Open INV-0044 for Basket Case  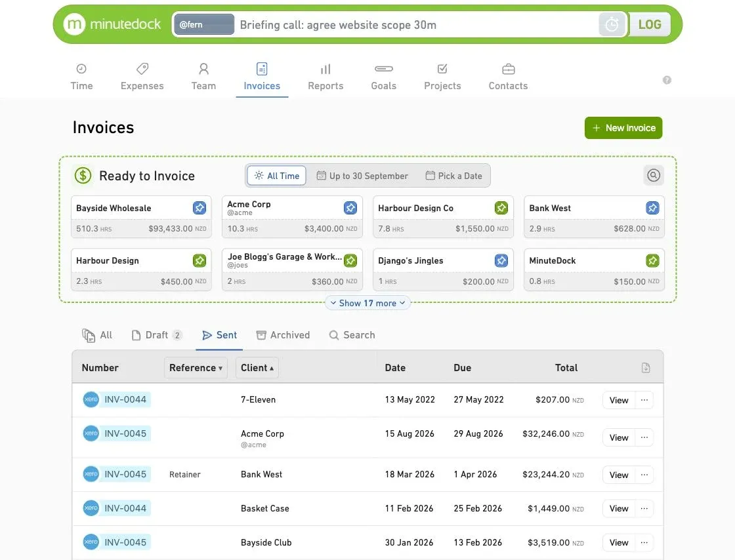click(x=125, y=508)
